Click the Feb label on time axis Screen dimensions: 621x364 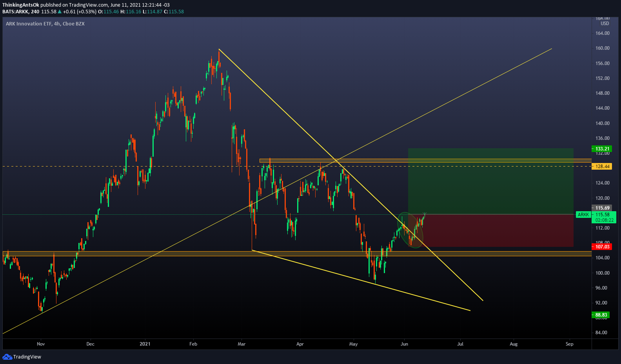pos(193,344)
